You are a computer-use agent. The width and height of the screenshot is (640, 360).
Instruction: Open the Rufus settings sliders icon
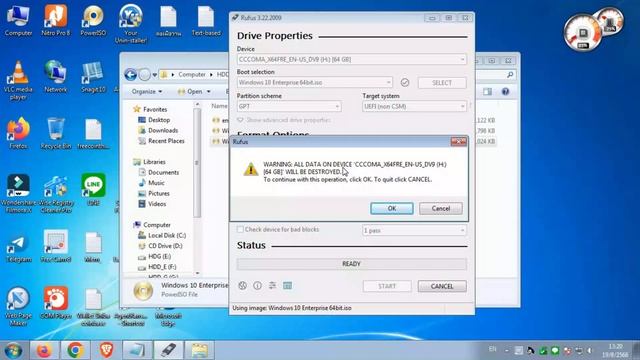272,286
